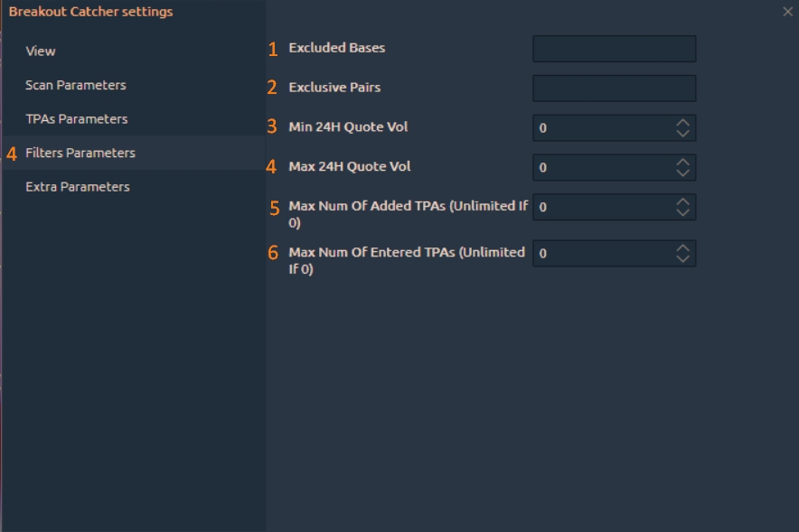Screen dimensions: 799x532
Task: Increment Max Num Of Added TPAs
Action: 682,202
